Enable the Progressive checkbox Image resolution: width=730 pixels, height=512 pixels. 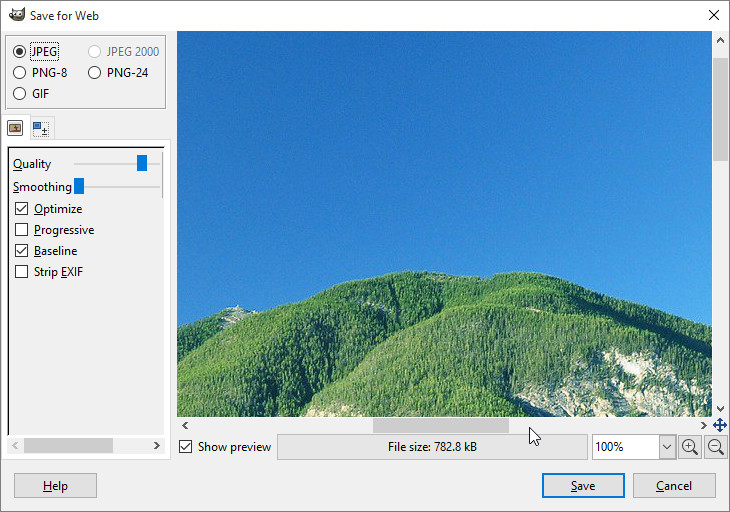[x=22, y=230]
